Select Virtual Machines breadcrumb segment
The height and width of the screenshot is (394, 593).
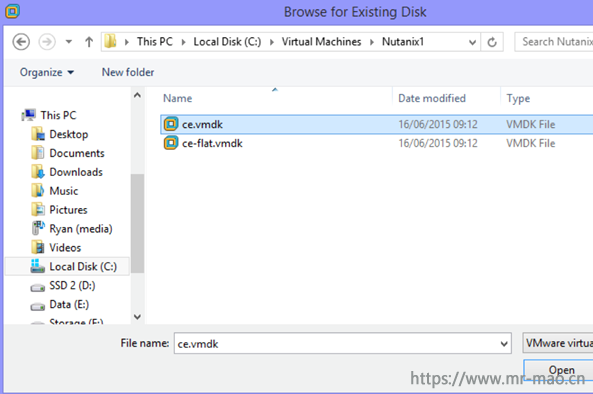click(321, 42)
